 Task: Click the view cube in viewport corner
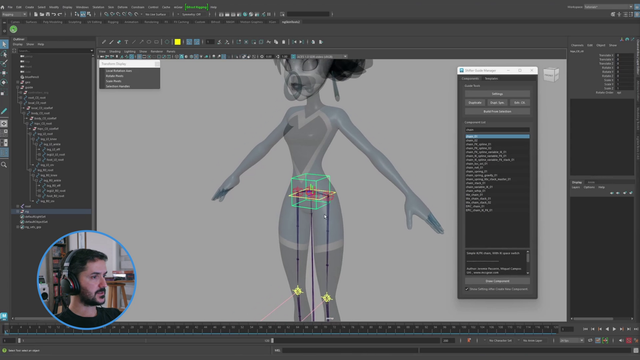click(x=551, y=75)
